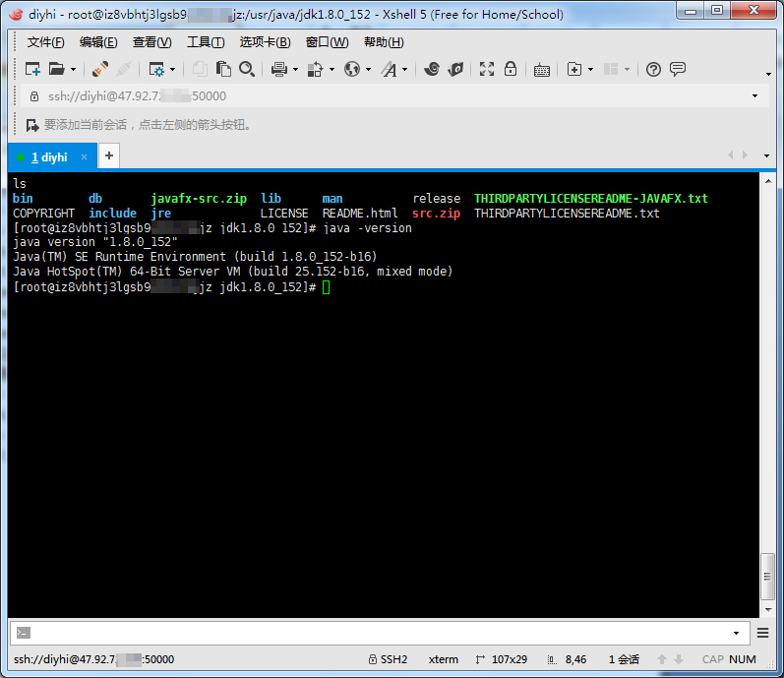Open the 帮助(H) menu
This screenshot has width=784, height=678.
[384, 42]
